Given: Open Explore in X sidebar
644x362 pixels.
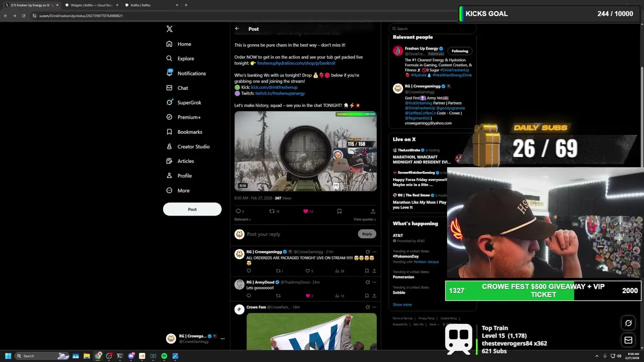Looking at the screenshot, I should 180,58.
